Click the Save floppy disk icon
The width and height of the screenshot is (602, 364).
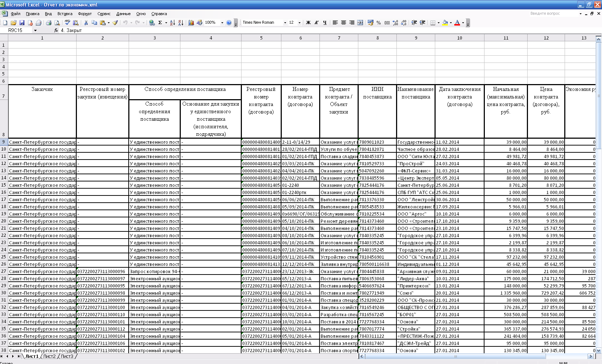(x=22, y=23)
